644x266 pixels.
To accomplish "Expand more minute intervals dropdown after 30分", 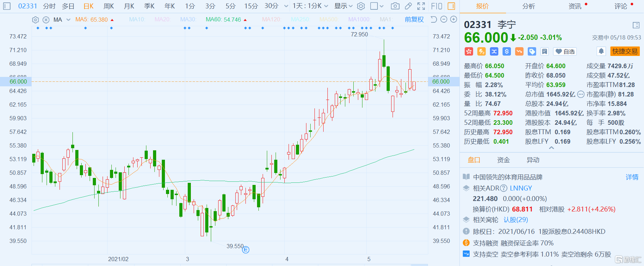I will point(286,6).
